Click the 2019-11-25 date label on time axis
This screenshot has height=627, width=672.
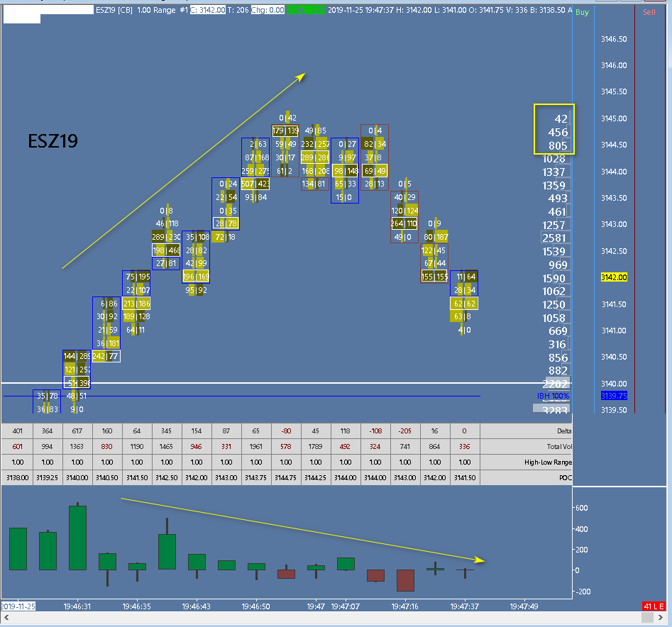coord(18,606)
